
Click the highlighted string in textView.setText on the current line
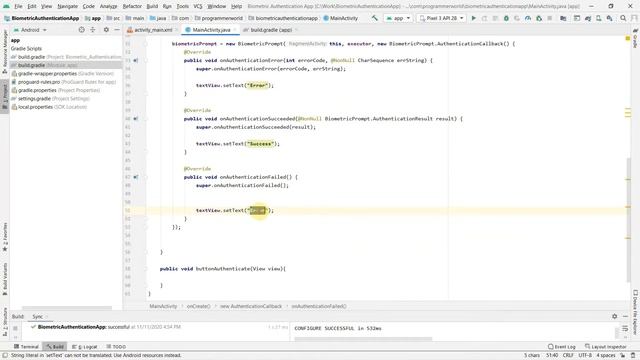(258, 210)
